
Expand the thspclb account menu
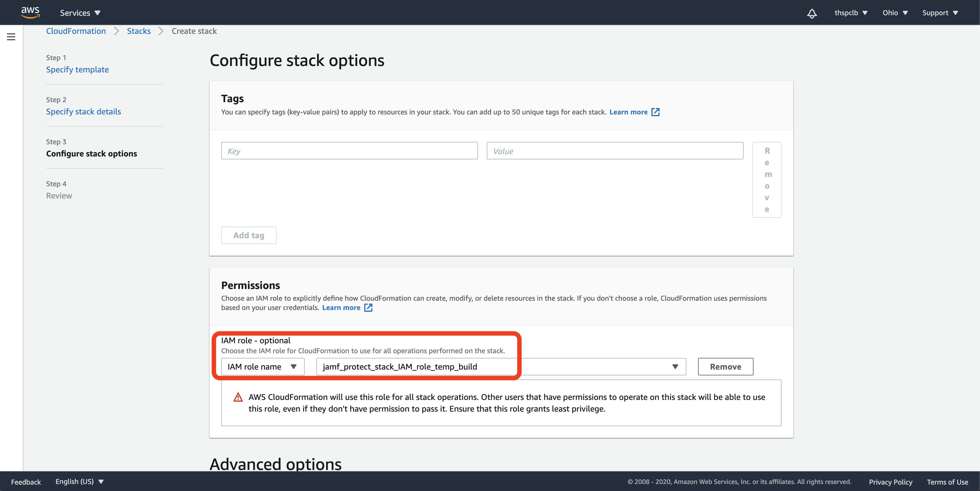[x=851, y=13]
